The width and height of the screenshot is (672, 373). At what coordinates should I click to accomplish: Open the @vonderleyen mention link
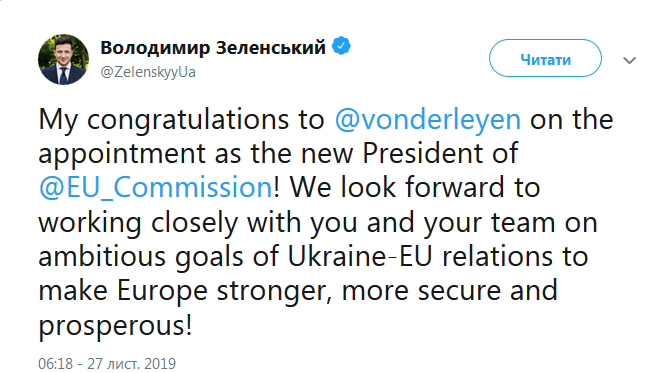coord(428,119)
